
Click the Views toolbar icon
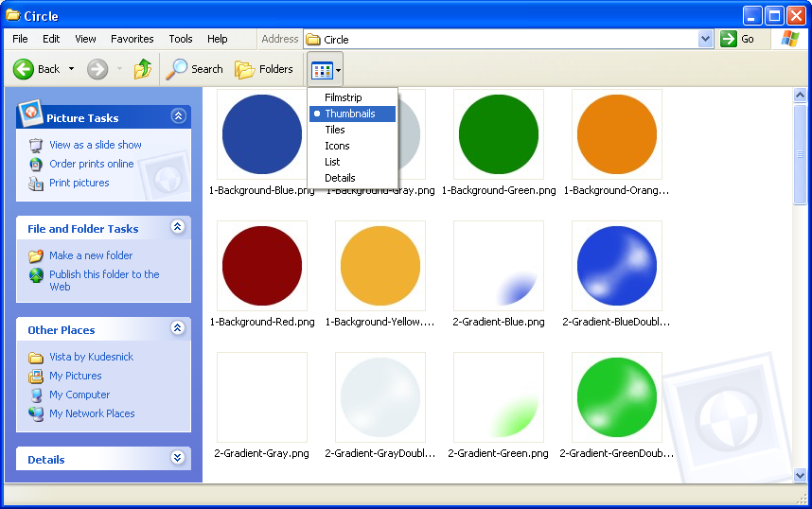322,70
